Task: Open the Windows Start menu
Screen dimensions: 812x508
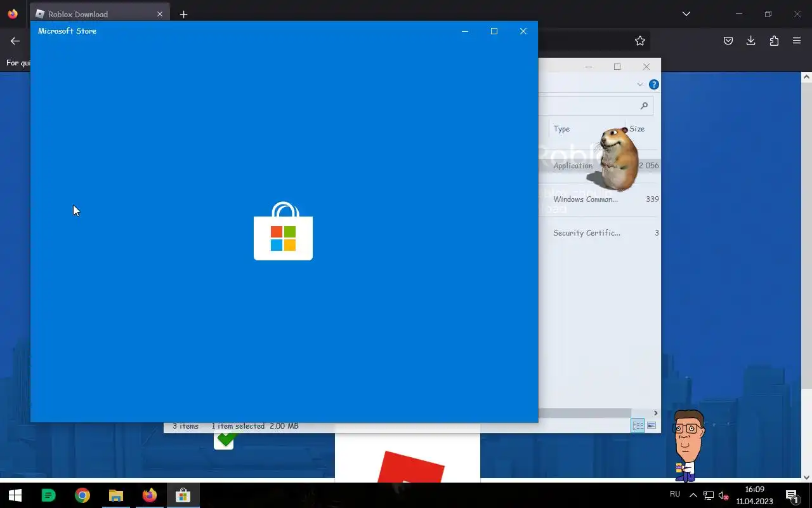Action: click(x=15, y=495)
